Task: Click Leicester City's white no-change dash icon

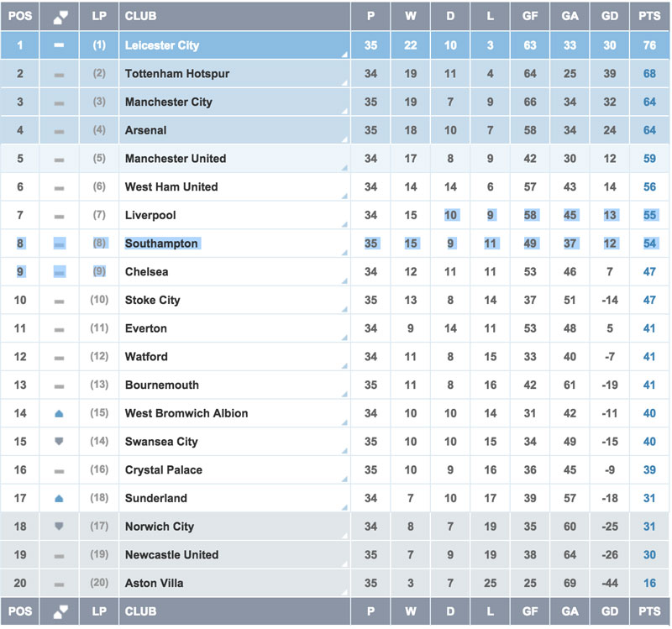Action: (60, 45)
